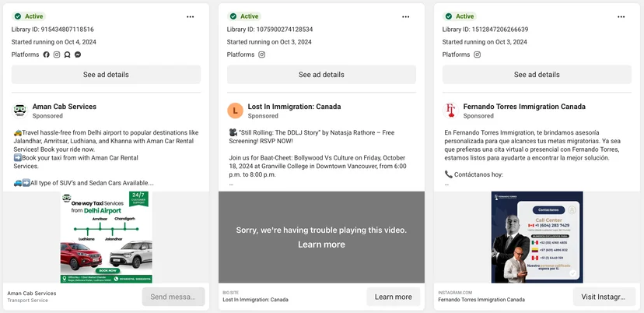See ad details for Aman Cab Services ad
Screen dimensions: 644x313
coord(106,75)
